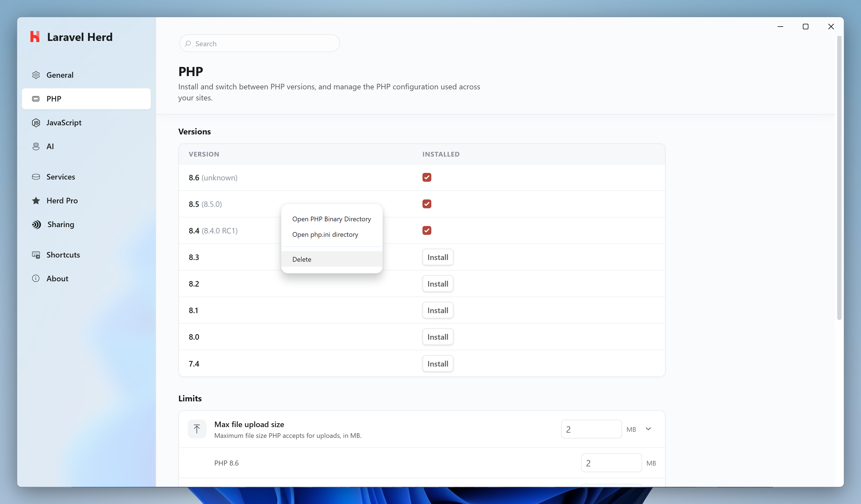This screenshot has width=861, height=504.
Task: Open the AI section robot icon
Action: tap(36, 147)
